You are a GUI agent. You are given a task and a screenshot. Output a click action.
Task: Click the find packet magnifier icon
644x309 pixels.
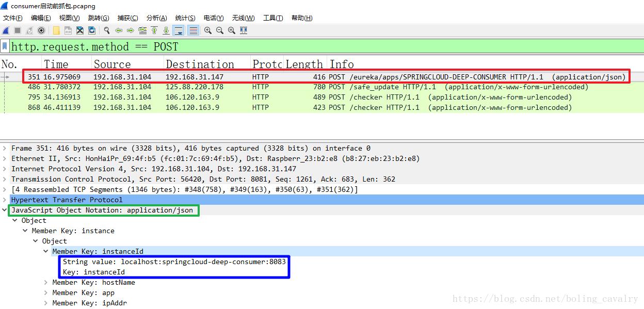pyautogui.click(x=107, y=30)
